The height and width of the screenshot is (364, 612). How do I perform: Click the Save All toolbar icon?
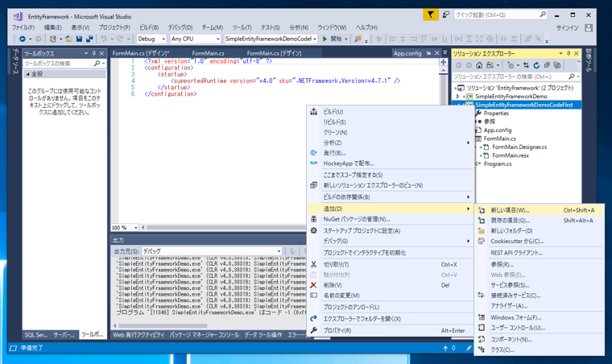89,39
